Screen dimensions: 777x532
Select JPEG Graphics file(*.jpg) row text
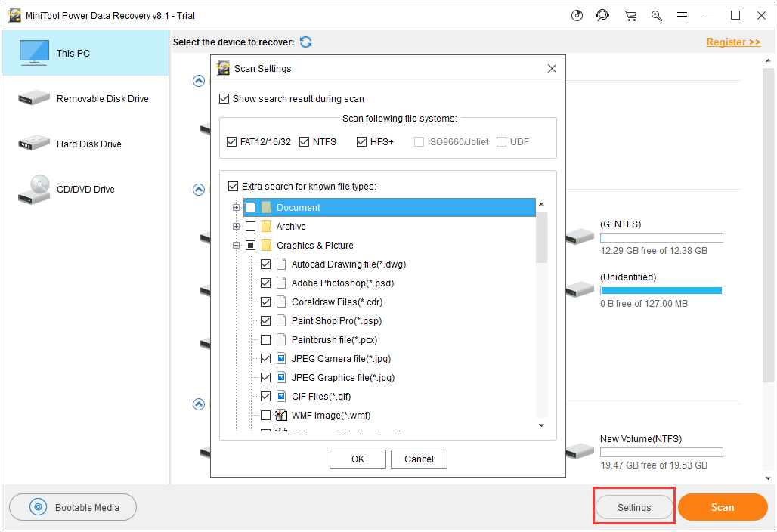pos(343,377)
